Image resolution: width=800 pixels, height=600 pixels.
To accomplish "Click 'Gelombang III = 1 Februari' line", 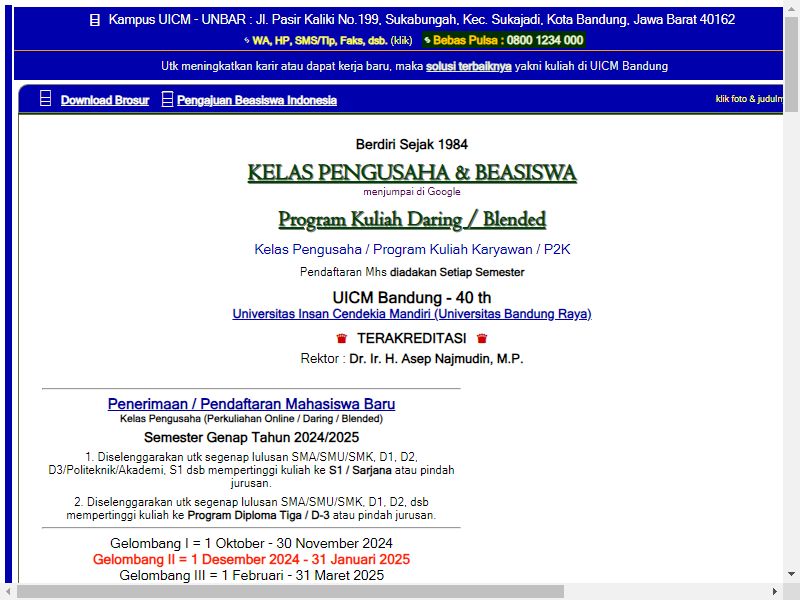I will click(x=252, y=576).
